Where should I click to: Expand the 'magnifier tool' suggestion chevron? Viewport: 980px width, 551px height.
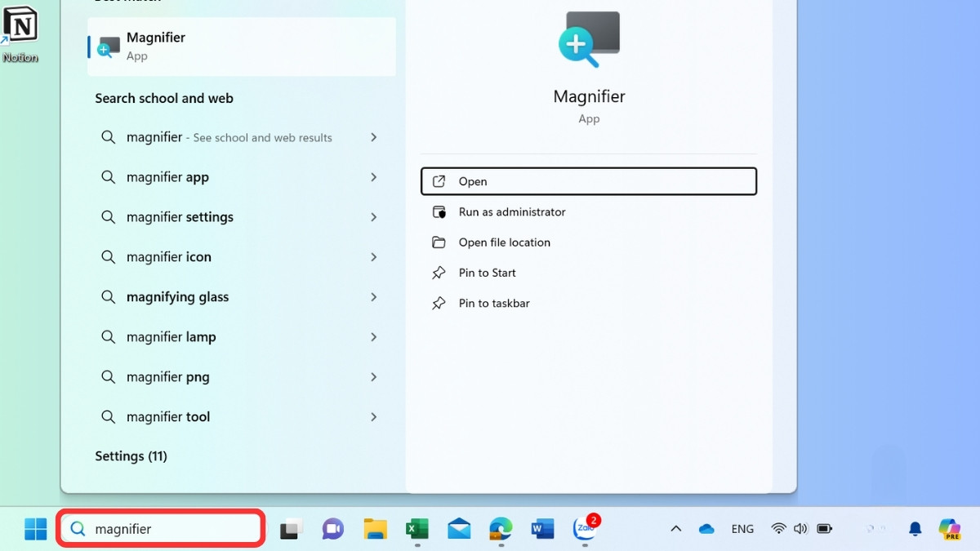pyautogui.click(x=373, y=417)
